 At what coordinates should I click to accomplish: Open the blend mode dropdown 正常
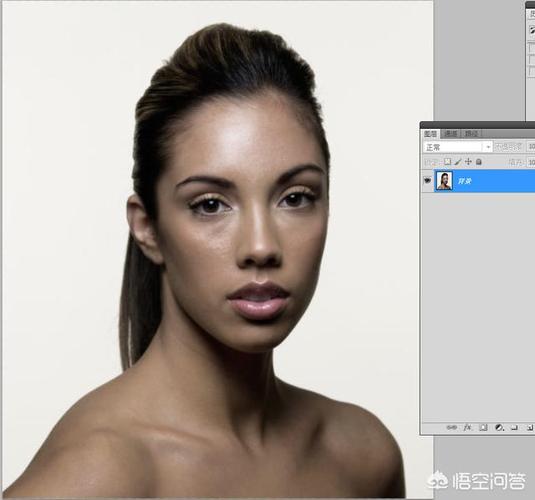(x=458, y=147)
